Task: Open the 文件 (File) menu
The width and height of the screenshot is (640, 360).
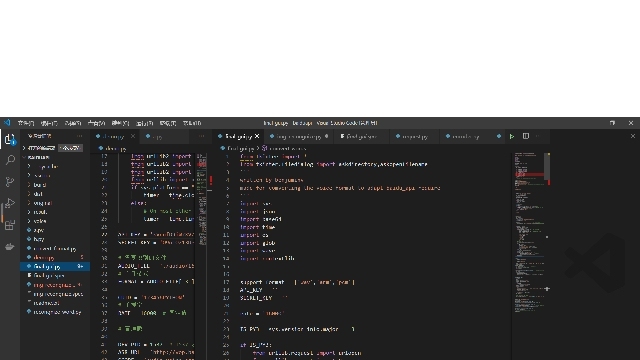Action: tap(26, 123)
